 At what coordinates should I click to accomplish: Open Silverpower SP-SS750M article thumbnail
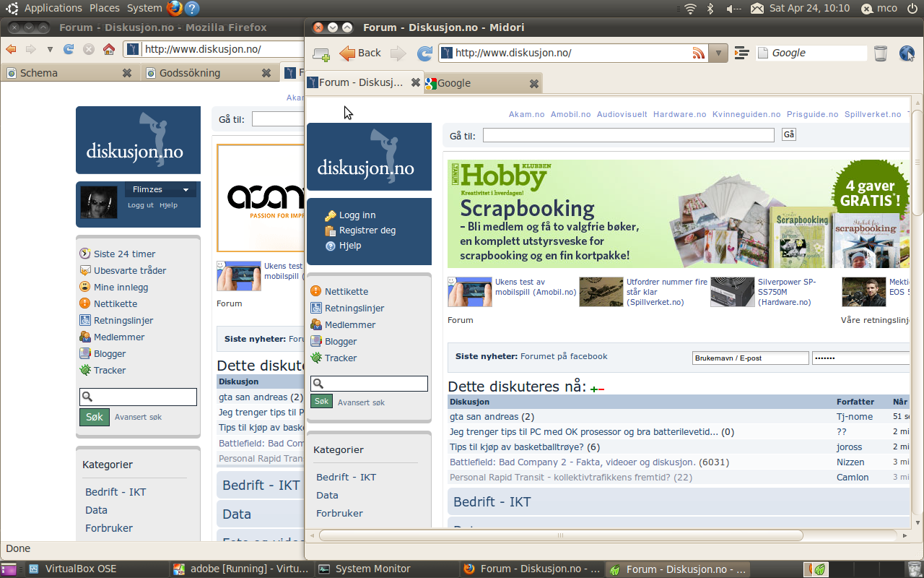pos(733,292)
